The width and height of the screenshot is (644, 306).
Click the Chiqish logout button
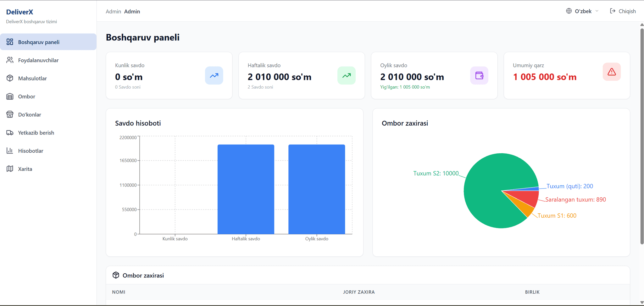click(623, 11)
